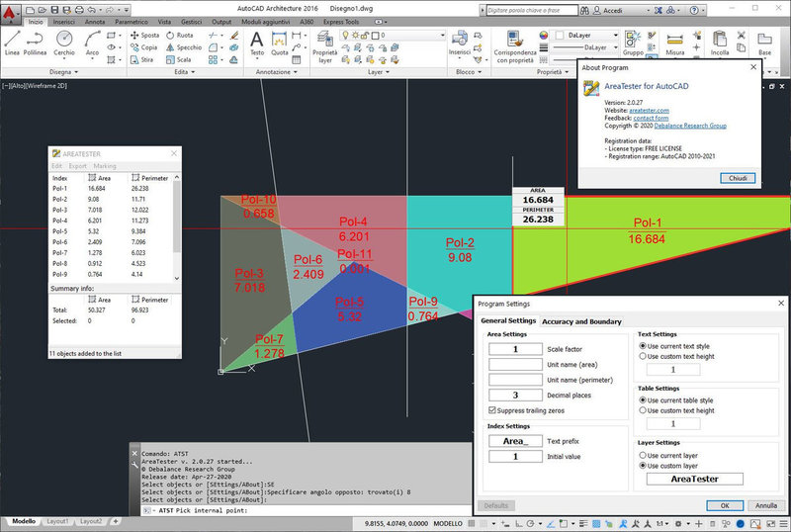The width and height of the screenshot is (791, 532).
Task: Click the Misura measure tool
Action: pyautogui.click(x=675, y=40)
